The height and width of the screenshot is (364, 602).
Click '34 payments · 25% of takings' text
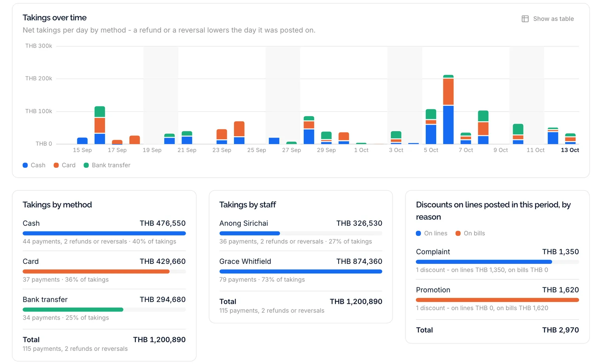66,318
